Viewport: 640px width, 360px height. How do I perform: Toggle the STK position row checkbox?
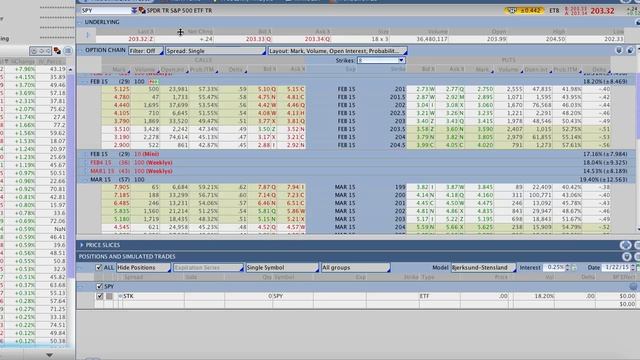pos(100,296)
